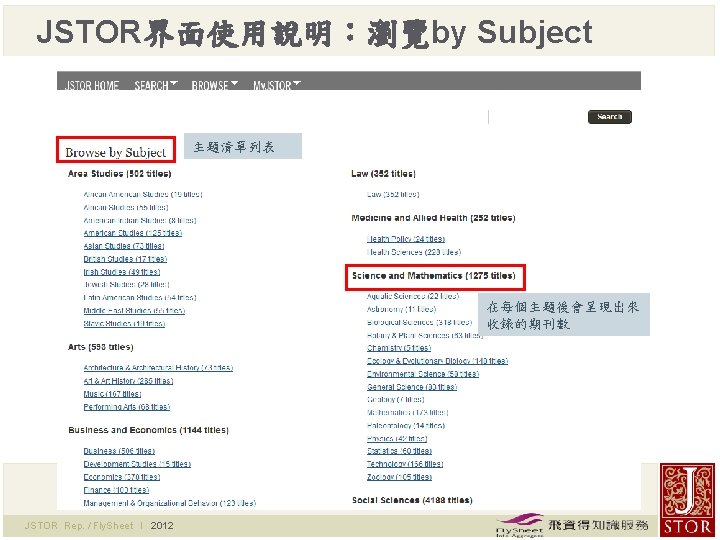Select Medicine and Allied Health heading

[433, 218]
